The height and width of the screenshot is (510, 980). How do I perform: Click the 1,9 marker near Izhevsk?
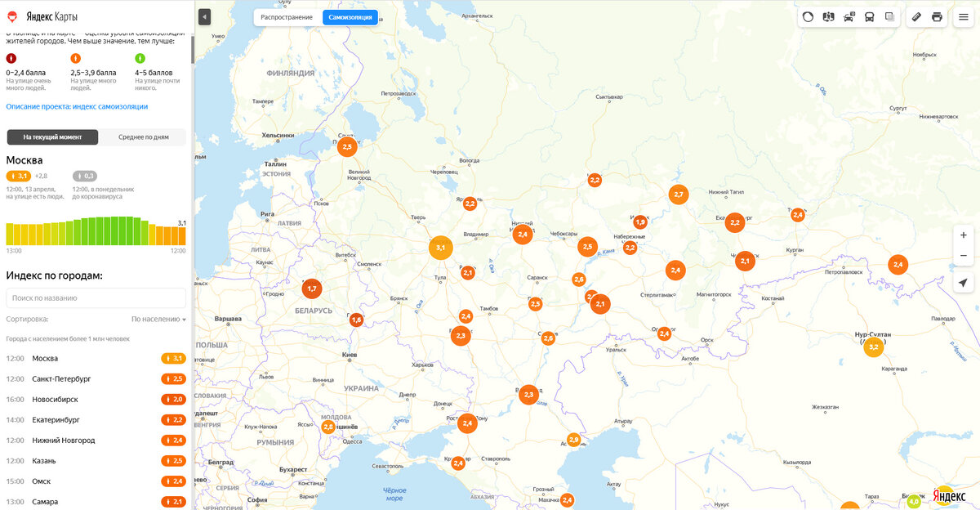tap(640, 221)
